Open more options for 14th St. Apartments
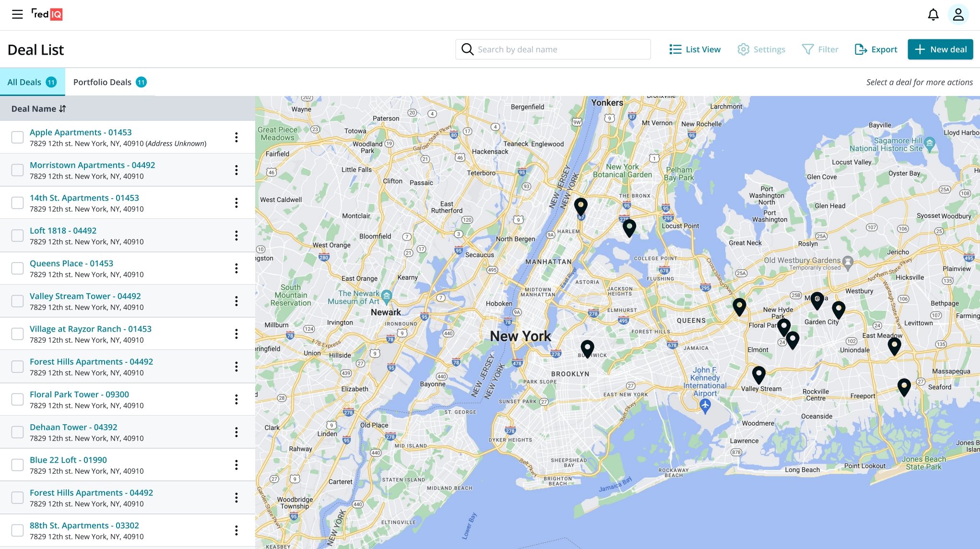The height and width of the screenshot is (549, 980). click(x=236, y=203)
